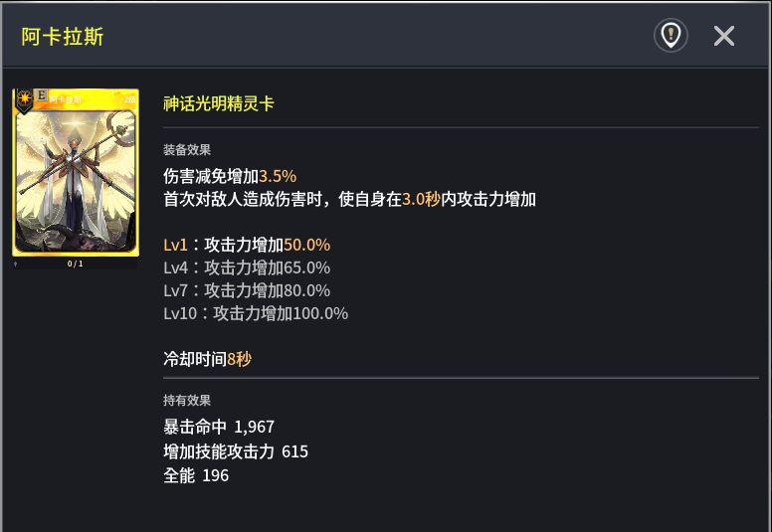Select the Lv1 攻击力增加50.0% row

point(247,245)
